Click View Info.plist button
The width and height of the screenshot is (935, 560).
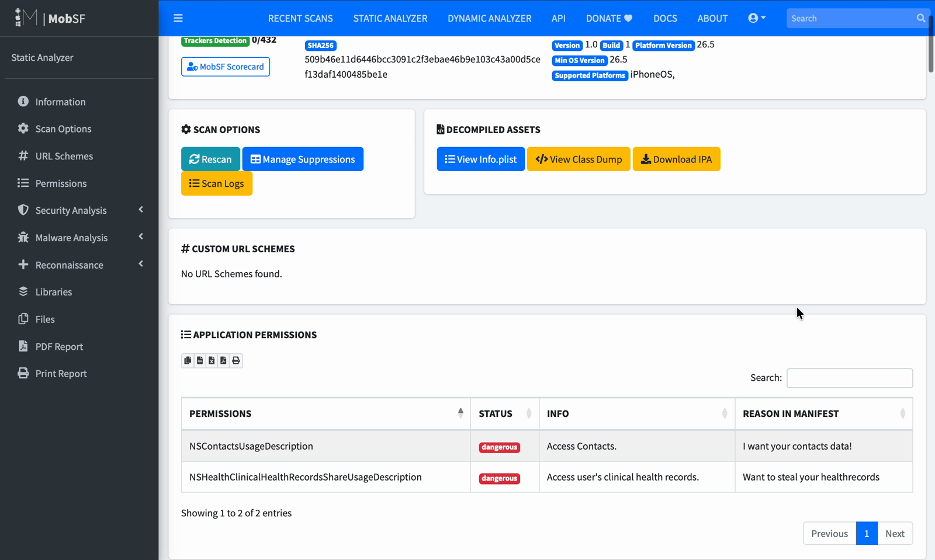[x=481, y=159]
